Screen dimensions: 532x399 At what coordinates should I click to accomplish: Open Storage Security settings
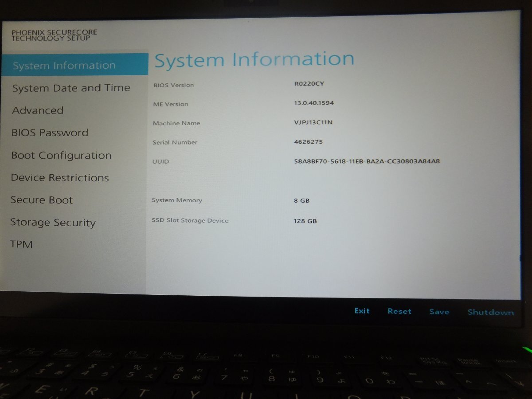53,223
